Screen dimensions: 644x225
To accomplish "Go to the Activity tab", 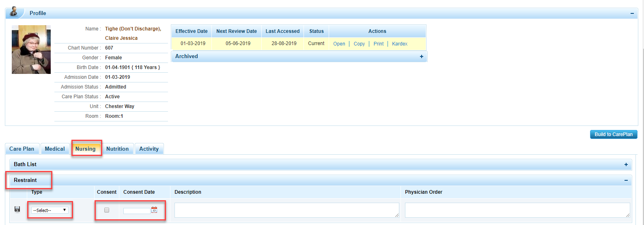I will (x=149, y=149).
